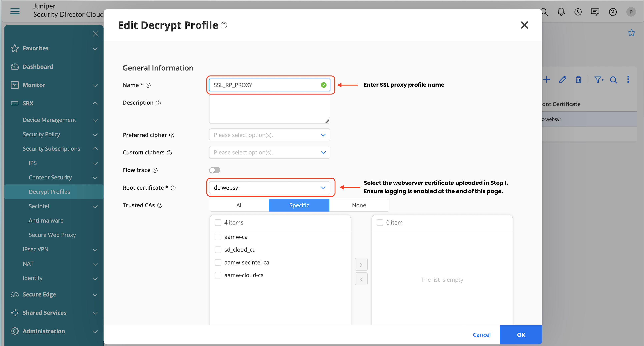Click the Description text area

click(x=269, y=109)
